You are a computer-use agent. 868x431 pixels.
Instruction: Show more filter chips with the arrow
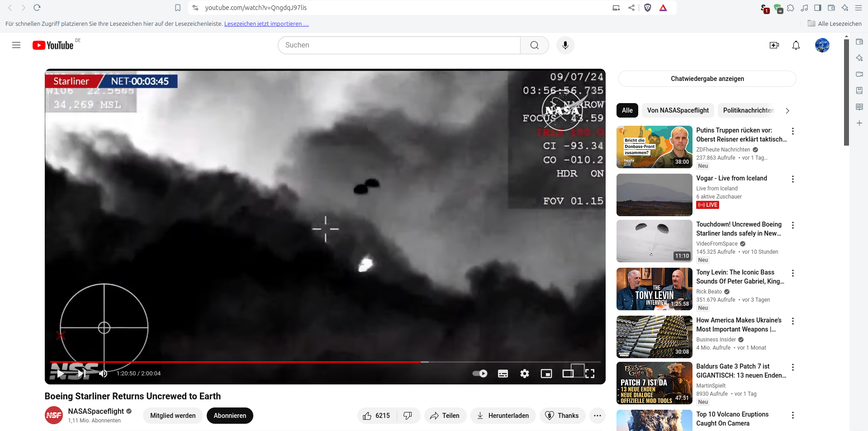787,111
